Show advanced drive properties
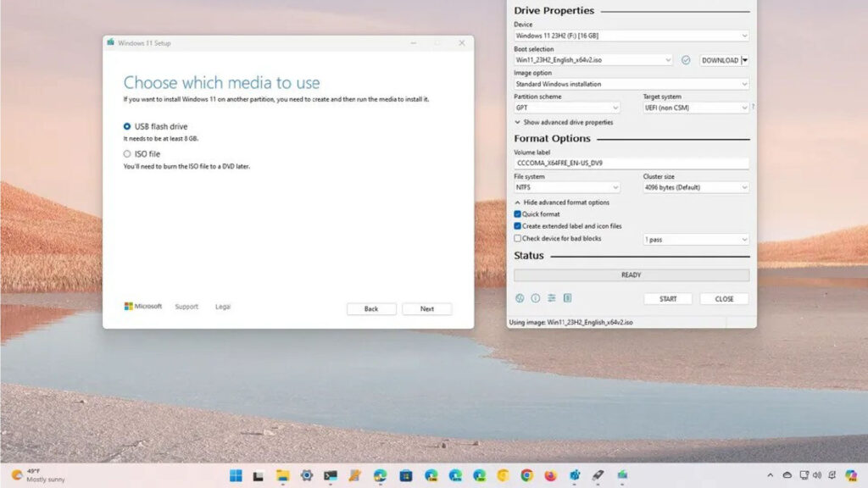 [x=563, y=122]
